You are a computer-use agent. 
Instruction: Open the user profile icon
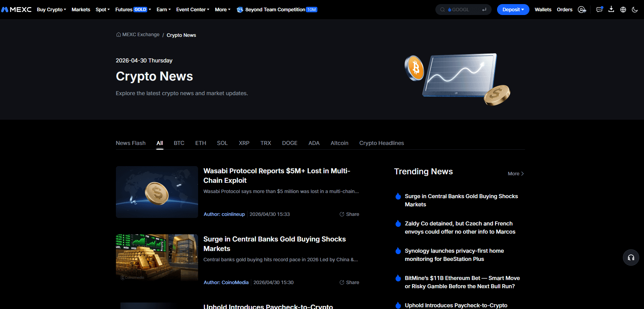click(582, 10)
